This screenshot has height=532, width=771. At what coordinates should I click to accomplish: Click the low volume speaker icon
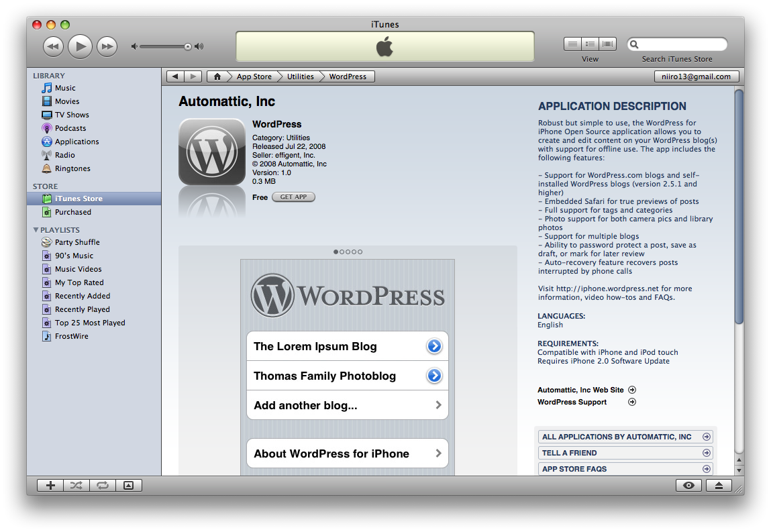tap(134, 46)
